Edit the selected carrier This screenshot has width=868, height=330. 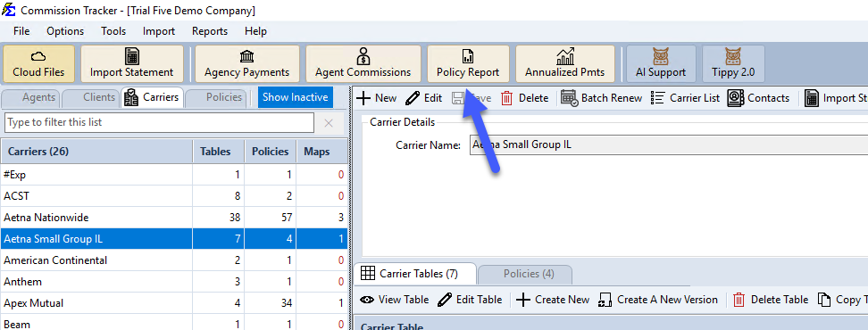(x=423, y=98)
